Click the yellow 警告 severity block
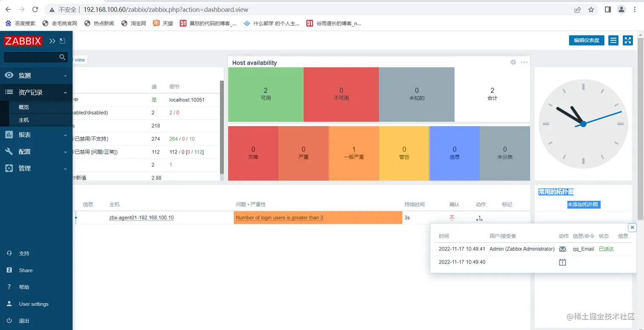Screen dimensions: 644x330 coord(404,153)
